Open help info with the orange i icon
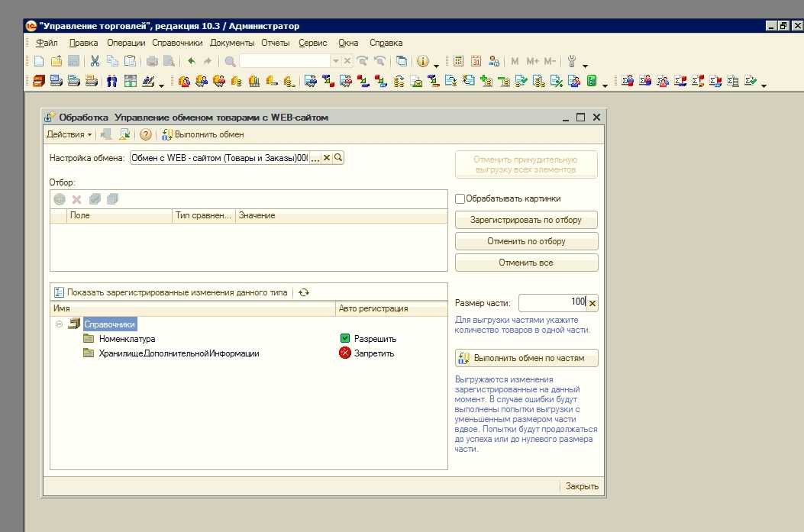804x532 pixels. (x=422, y=62)
